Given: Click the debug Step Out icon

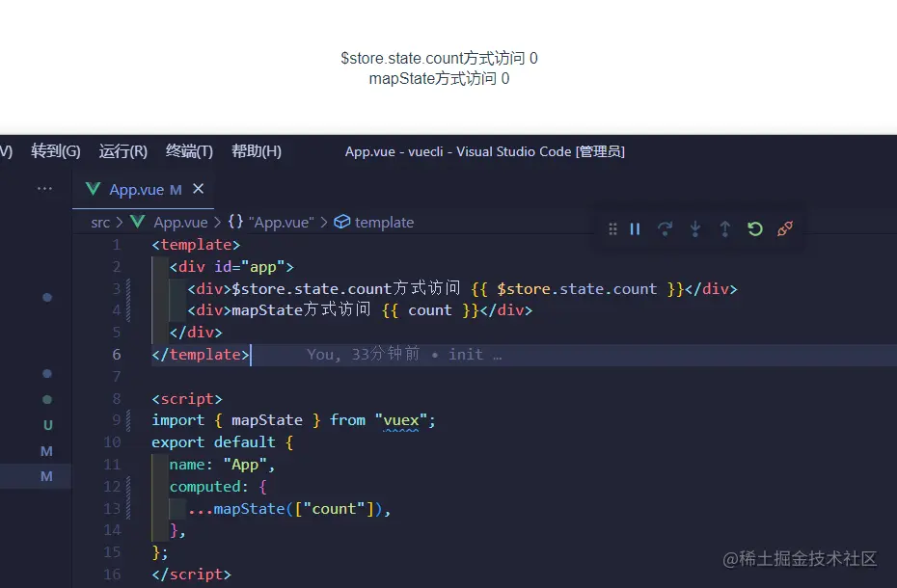Looking at the screenshot, I should click(724, 228).
